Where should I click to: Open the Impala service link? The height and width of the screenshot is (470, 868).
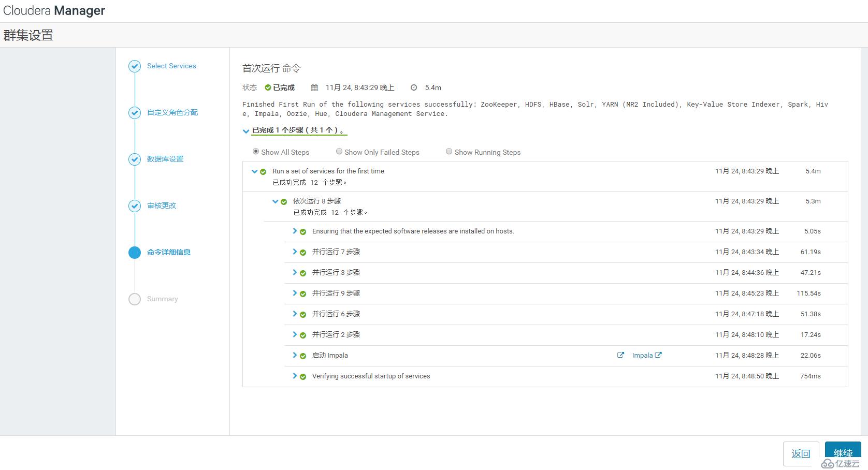click(647, 355)
